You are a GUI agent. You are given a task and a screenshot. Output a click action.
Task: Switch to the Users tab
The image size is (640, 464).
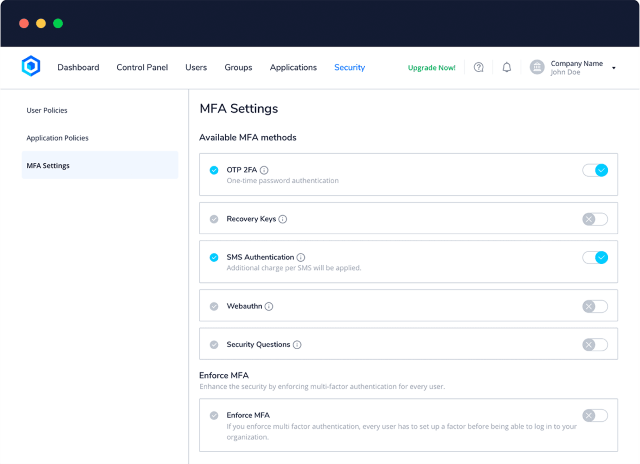click(196, 67)
